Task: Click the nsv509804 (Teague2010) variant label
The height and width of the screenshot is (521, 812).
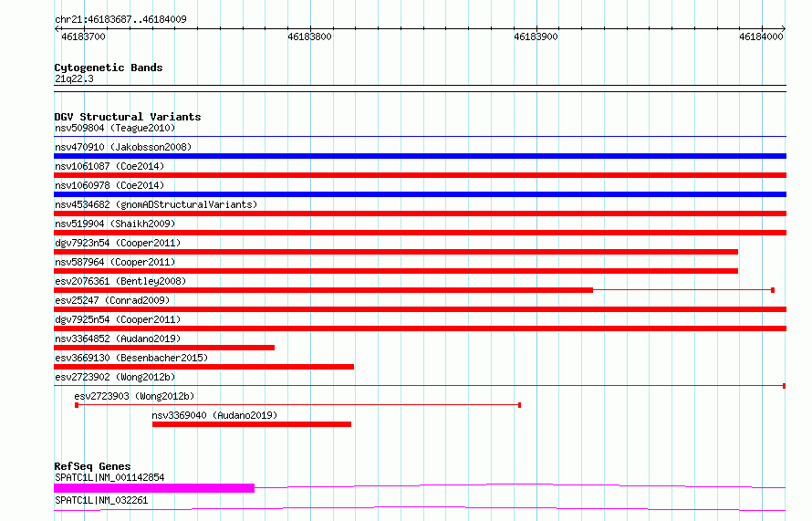Action: click(115, 128)
